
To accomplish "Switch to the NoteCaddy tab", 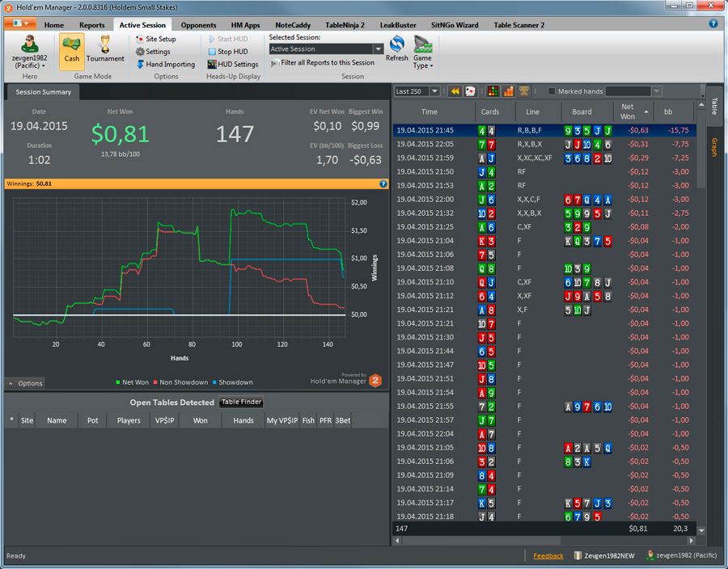I will [x=293, y=25].
